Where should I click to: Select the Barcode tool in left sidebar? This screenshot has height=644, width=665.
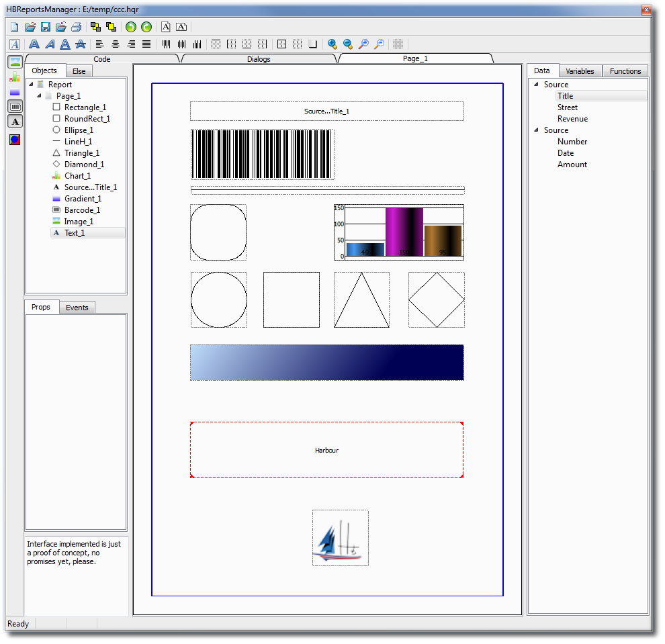(x=15, y=107)
